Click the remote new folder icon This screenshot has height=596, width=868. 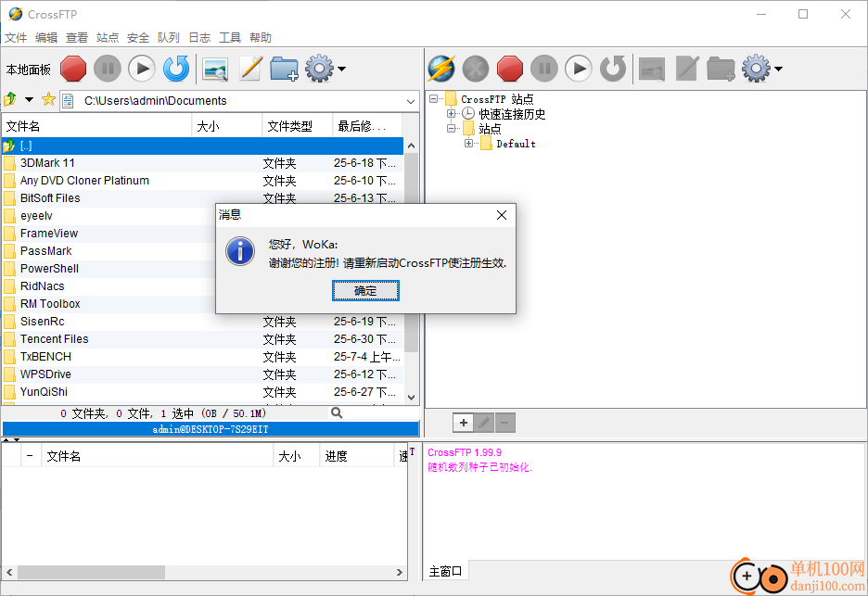721,70
